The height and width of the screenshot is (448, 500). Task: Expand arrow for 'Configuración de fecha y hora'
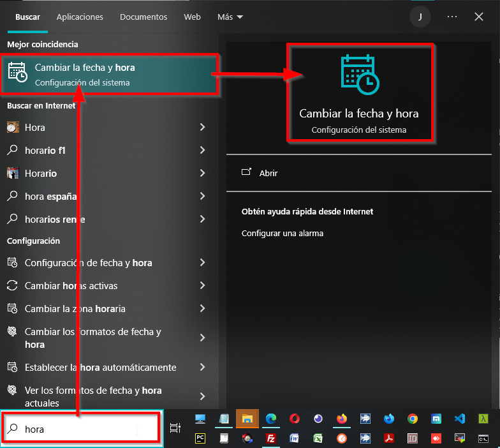click(x=202, y=262)
